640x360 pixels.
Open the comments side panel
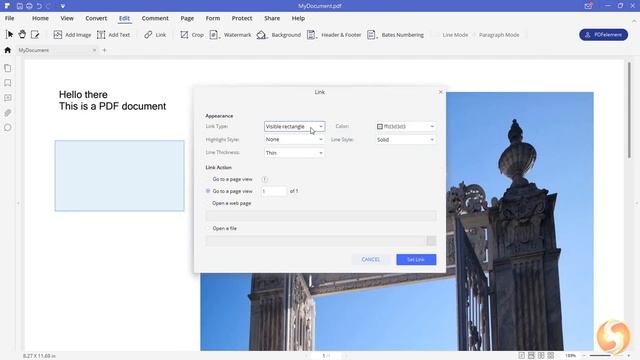[x=8, y=98]
